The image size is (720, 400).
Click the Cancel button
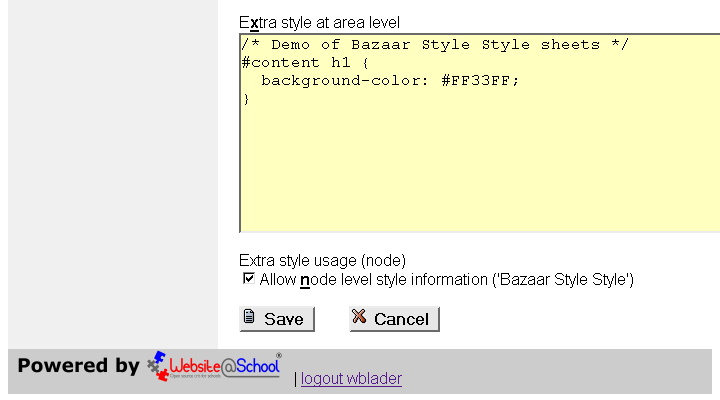pos(394,319)
